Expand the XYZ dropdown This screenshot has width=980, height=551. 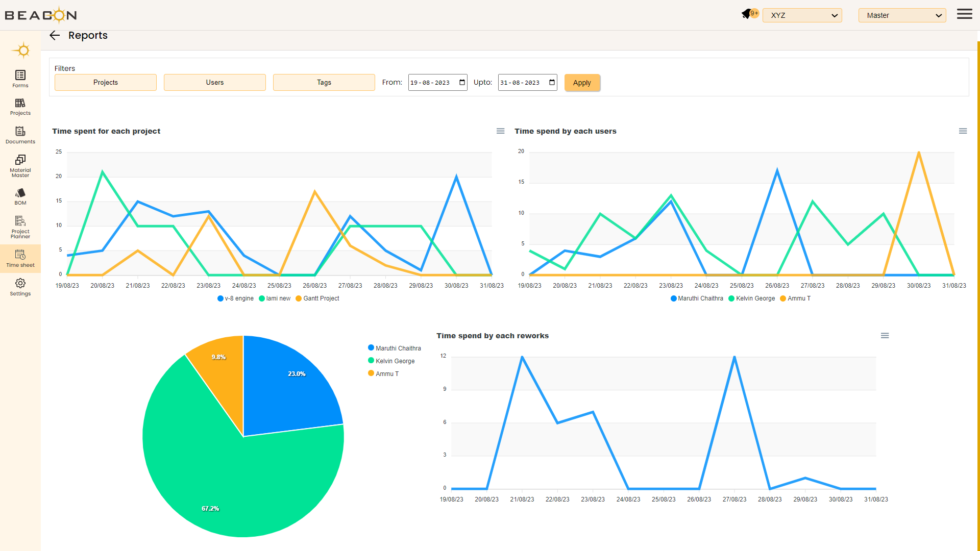802,15
